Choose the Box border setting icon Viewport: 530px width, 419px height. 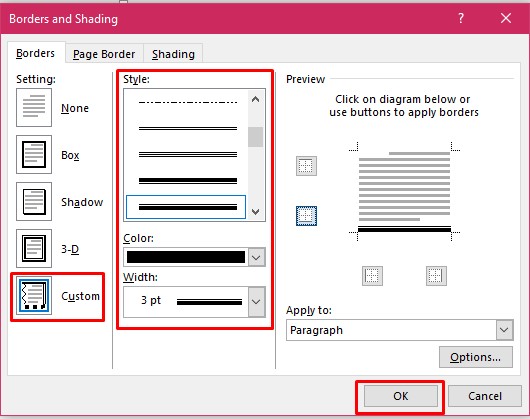[x=34, y=154]
